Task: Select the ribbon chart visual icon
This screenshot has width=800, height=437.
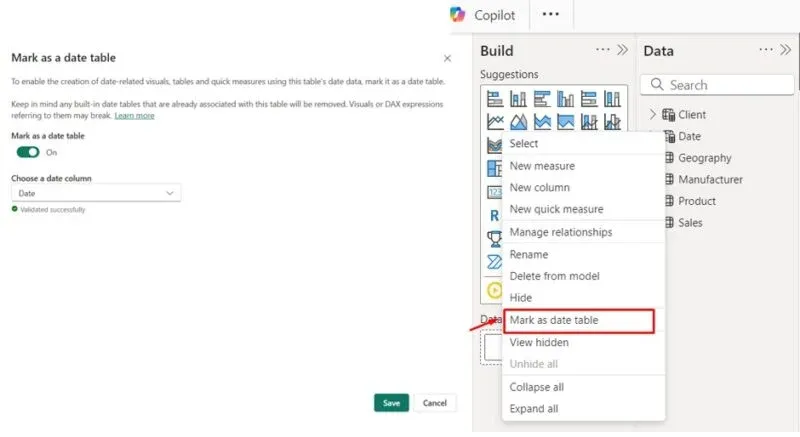Action: point(494,145)
